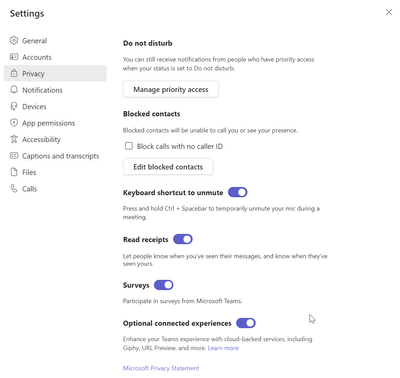Viewport: 400px width, 378px height.
Task: Click the Notifications bell icon
Action: point(14,89)
